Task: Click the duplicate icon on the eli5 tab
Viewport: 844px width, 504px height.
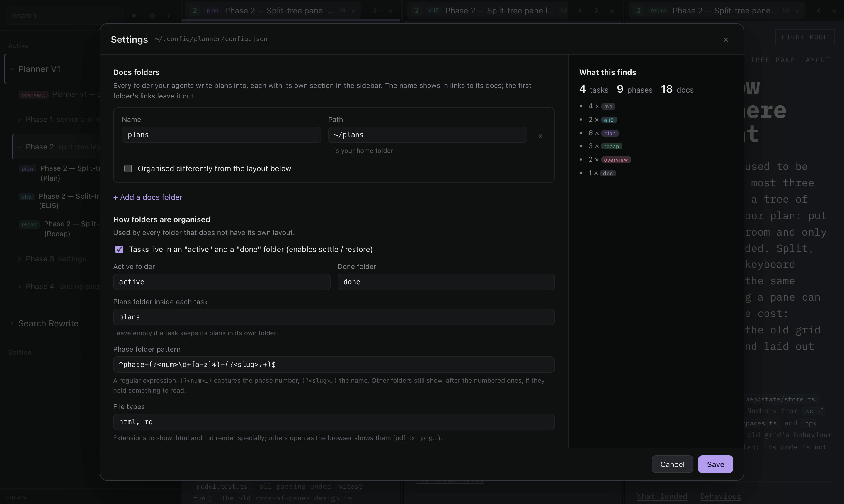Action: coord(564,11)
